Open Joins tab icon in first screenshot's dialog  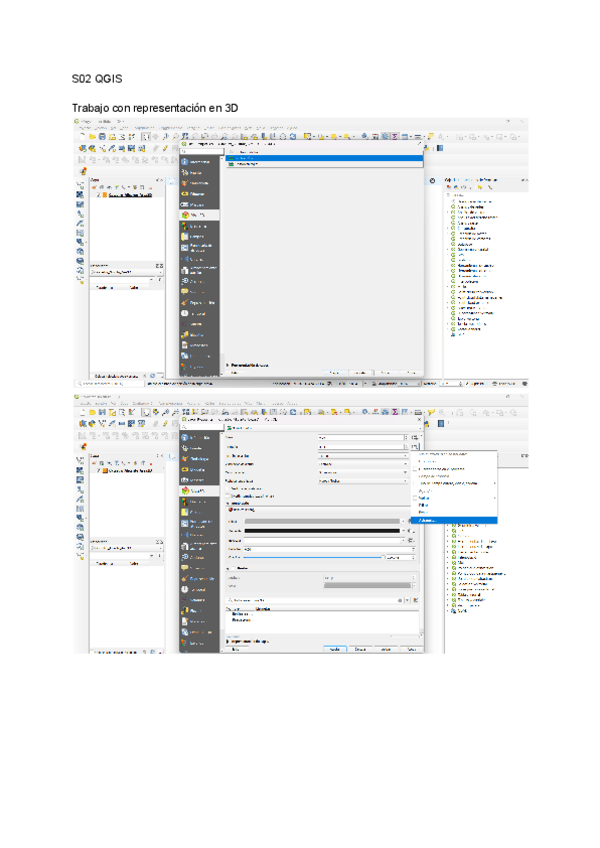click(x=184, y=259)
